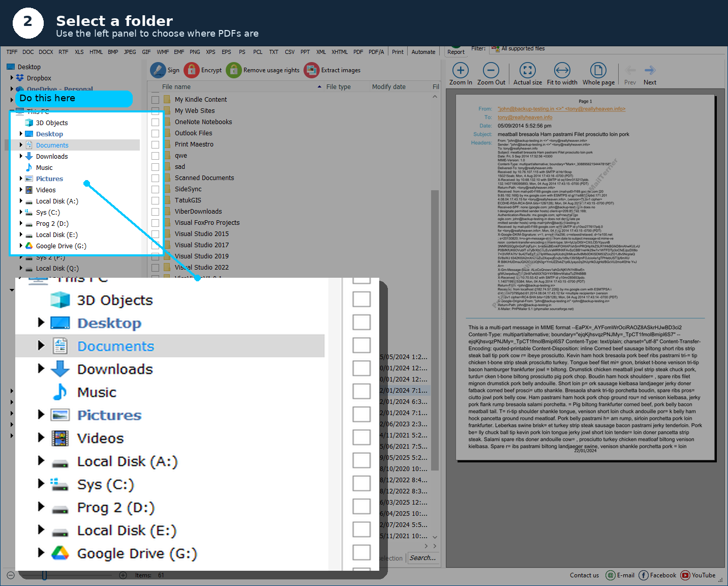Expand the Dropbox tree node

point(13,78)
